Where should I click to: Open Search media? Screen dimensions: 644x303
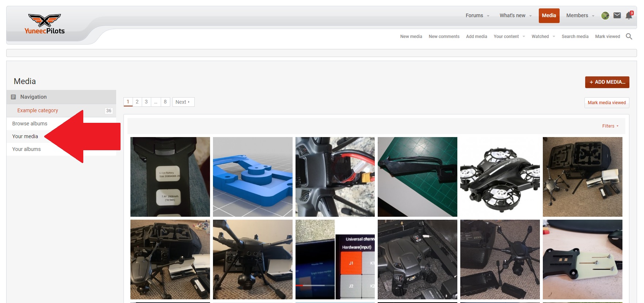pyautogui.click(x=575, y=37)
